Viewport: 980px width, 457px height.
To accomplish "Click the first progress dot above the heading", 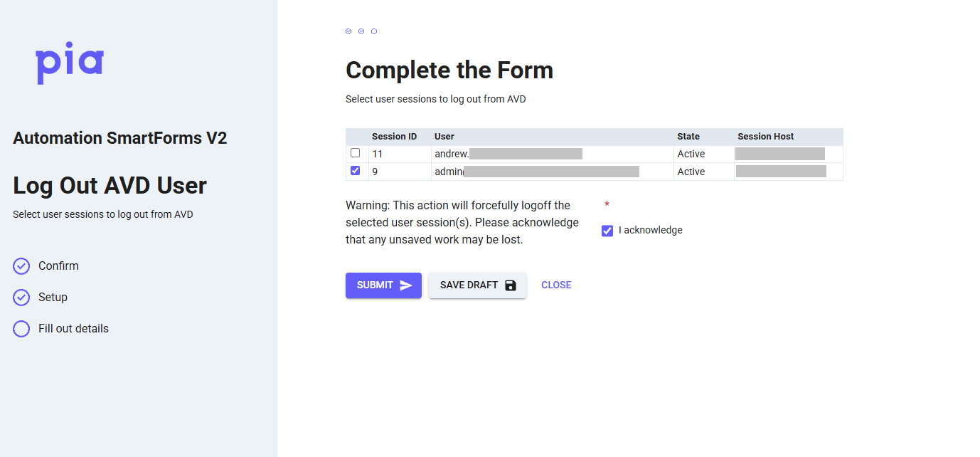I will point(348,31).
